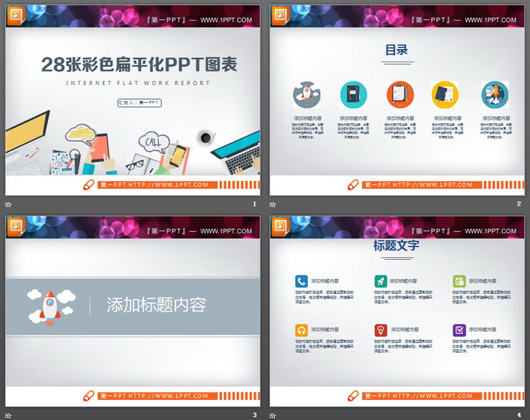
Task: Click the blue phone icon in slide 4
Action: tap(302, 281)
